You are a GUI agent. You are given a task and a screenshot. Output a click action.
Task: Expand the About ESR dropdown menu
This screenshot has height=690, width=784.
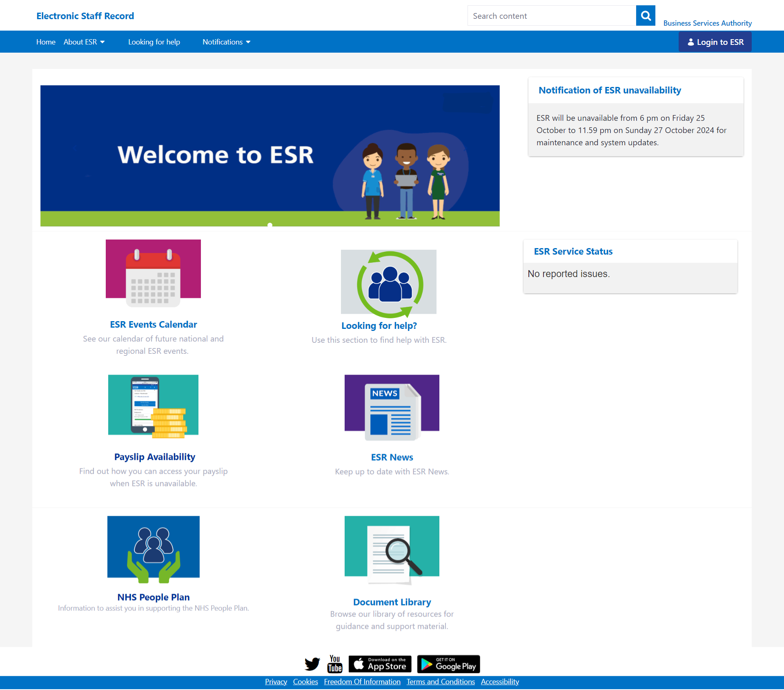(84, 42)
